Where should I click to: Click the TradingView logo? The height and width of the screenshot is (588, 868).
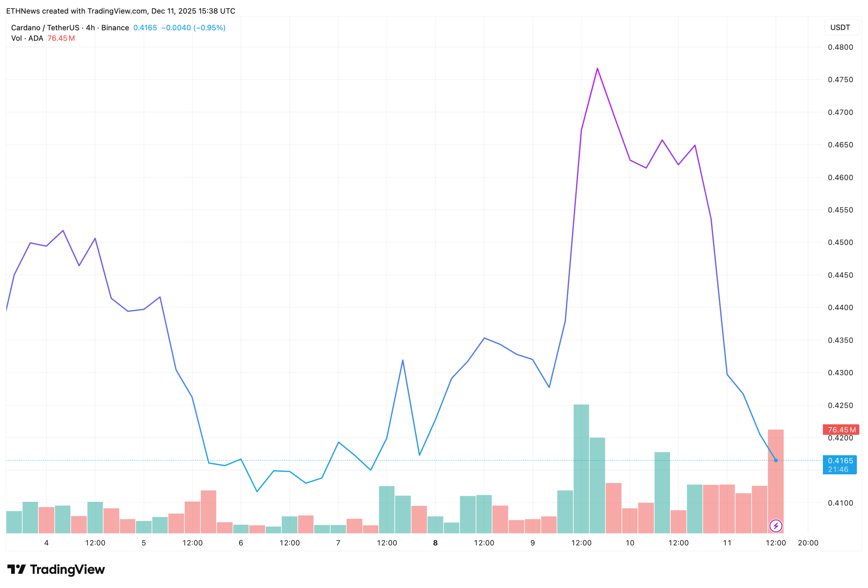[56, 570]
